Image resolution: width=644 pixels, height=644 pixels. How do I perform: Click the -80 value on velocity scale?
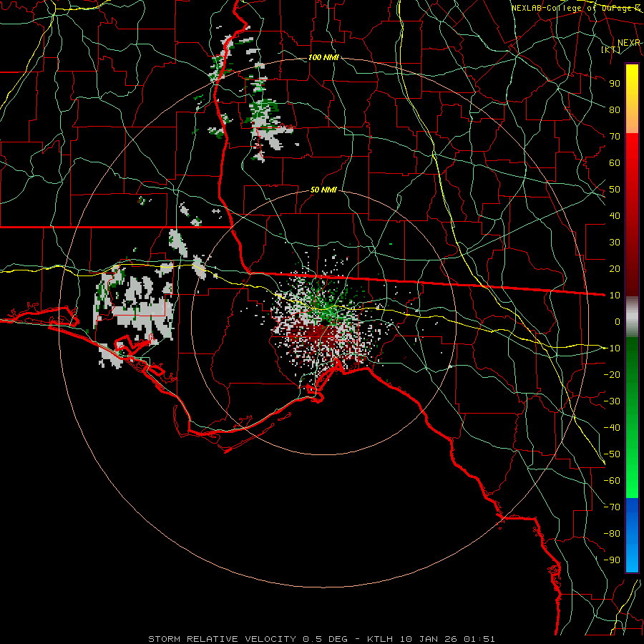[x=612, y=534]
